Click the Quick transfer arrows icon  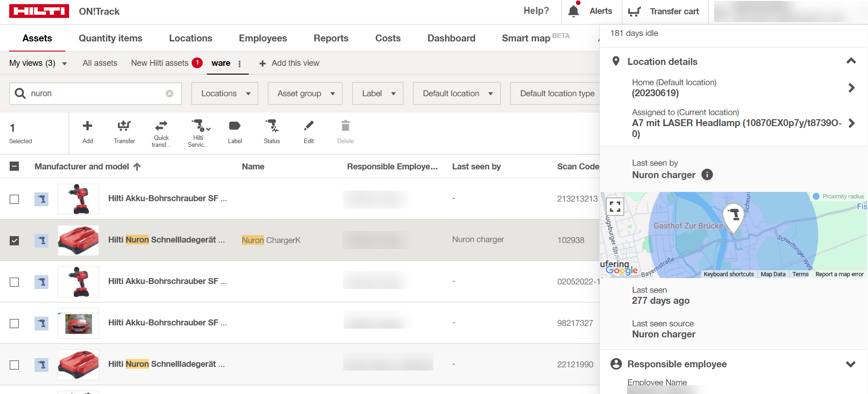[x=161, y=126]
